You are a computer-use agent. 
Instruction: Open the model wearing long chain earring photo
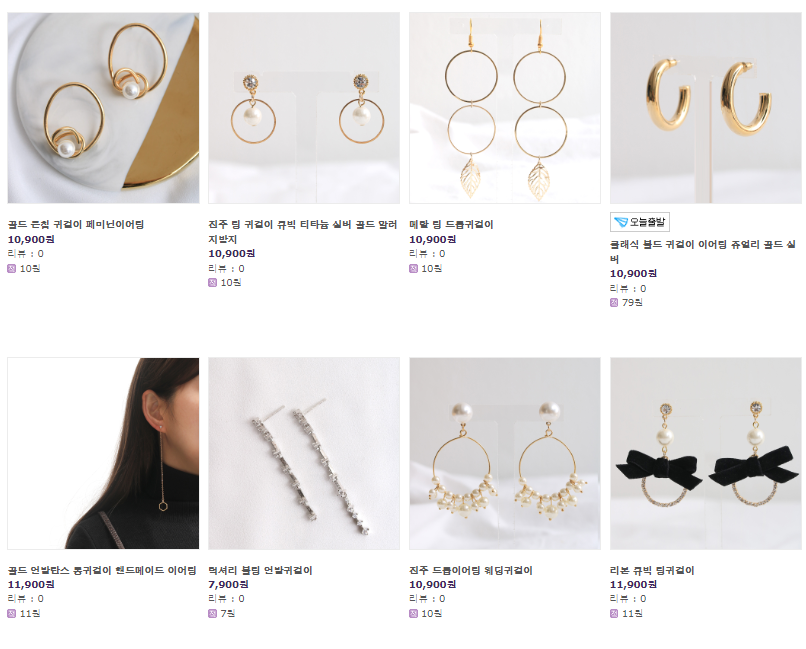click(x=103, y=454)
